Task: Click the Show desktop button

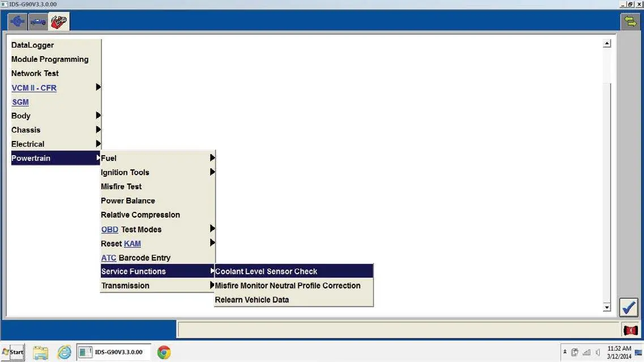Action: tap(639, 352)
